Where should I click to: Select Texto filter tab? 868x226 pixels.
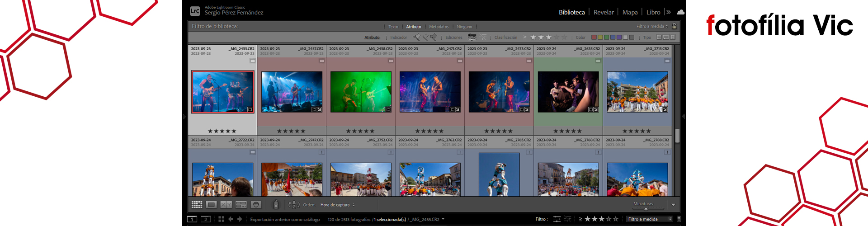tap(393, 27)
